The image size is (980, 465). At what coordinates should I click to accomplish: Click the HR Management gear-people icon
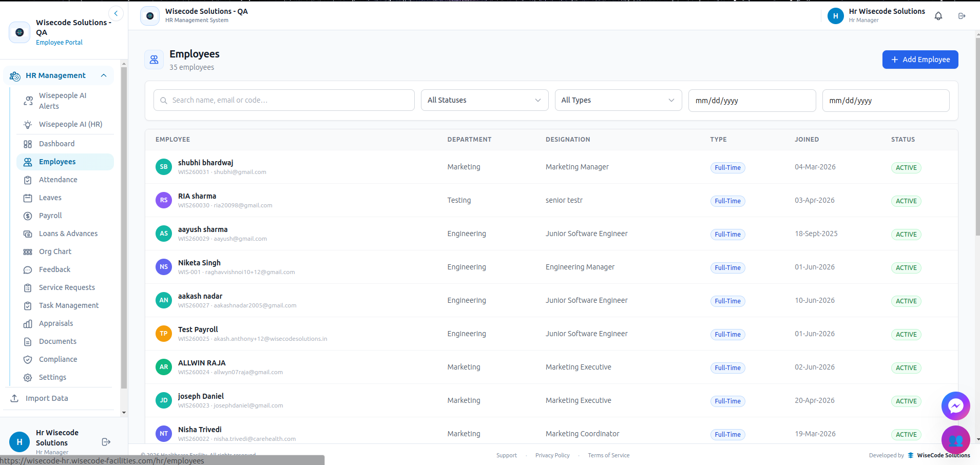coord(15,76)
